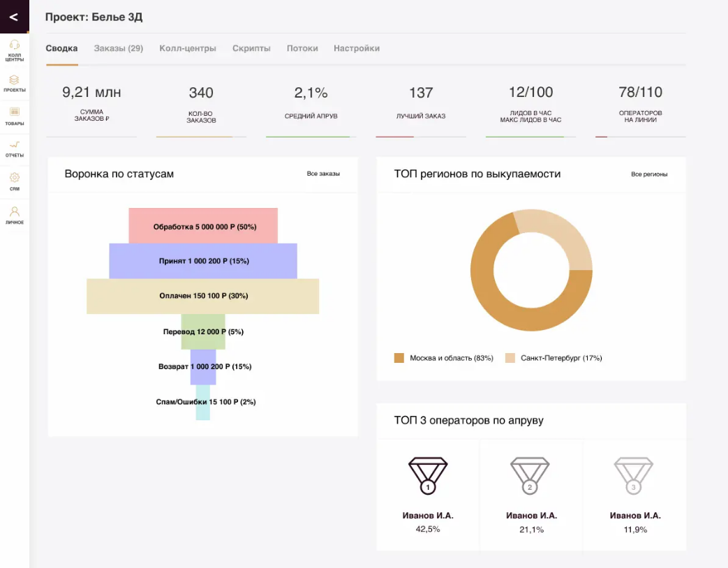Click the 340 КОЛ-ВО ЗАКАЗОВ metric
Viewport: 728px width, 568px height.
[x=201, y=105]
